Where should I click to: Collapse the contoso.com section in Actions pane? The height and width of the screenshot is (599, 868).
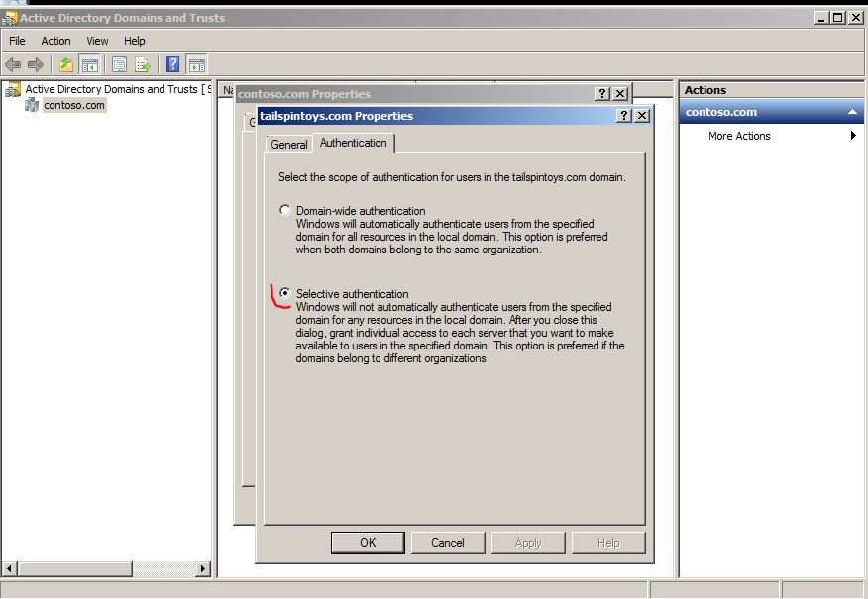pos(852,112)
